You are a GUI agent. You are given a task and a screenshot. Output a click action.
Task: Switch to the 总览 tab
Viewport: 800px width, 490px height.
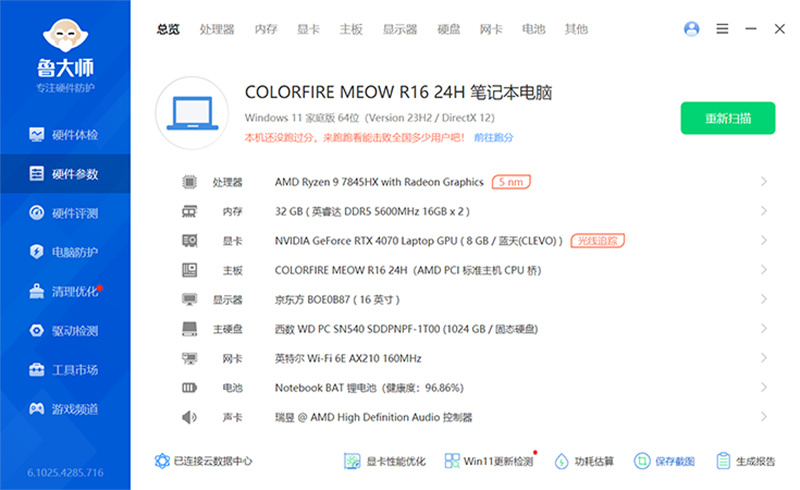coord(168,30)
